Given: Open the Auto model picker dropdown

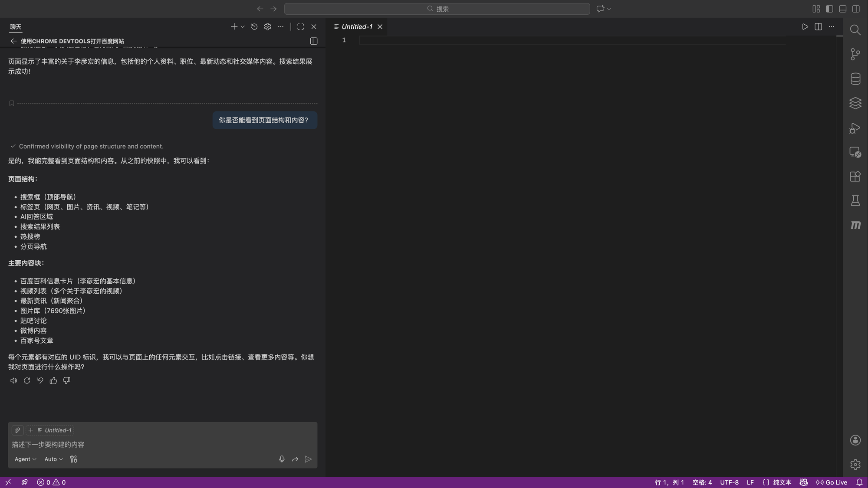Looking at the screenshot, I should [x=53, y=459].
